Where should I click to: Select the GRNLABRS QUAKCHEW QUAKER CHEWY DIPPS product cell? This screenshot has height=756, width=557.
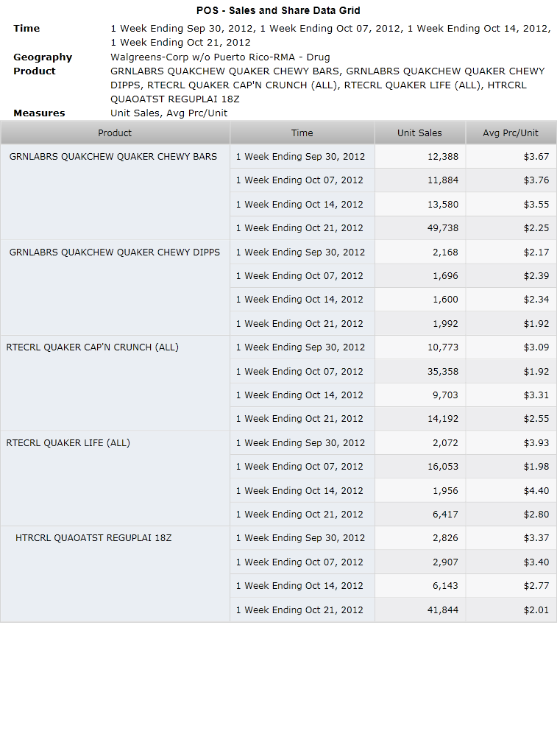coord(115,287)
